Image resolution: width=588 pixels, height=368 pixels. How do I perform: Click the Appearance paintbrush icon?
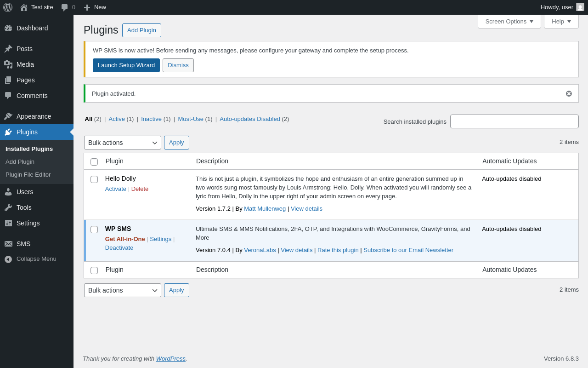coord(8,116)
